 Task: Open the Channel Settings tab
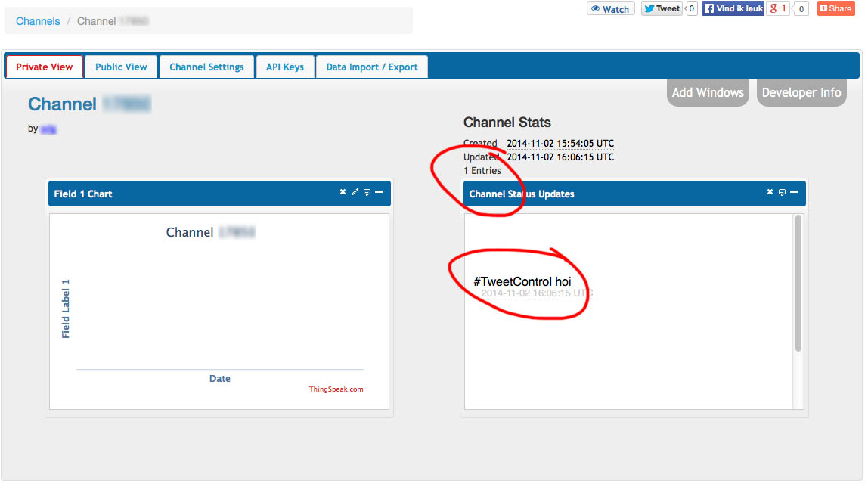pos(206,67)
